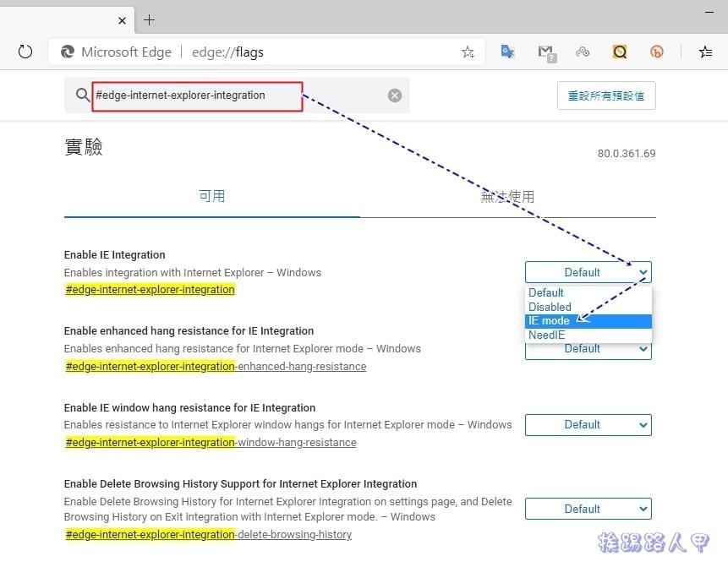The height and width of the screenshot is (567, 728).
Task: Open a new tab with plus icon
Action: 149,20
